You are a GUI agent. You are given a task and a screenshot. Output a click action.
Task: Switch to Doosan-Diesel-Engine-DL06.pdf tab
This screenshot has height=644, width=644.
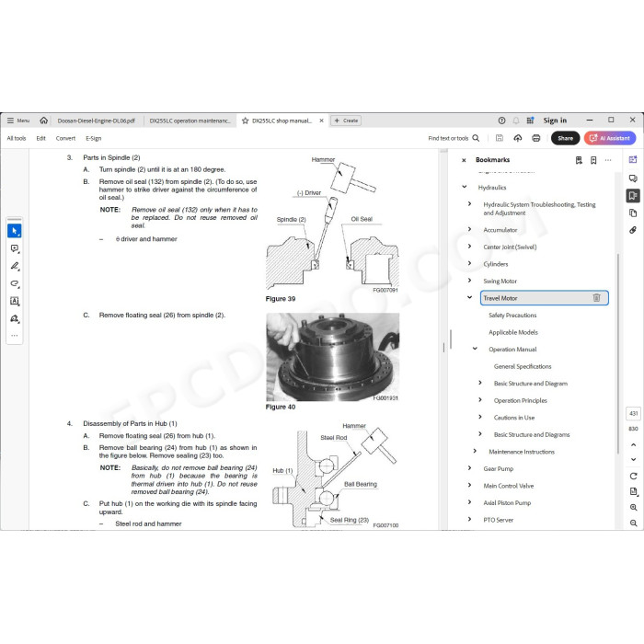click(x=96, y=121)
